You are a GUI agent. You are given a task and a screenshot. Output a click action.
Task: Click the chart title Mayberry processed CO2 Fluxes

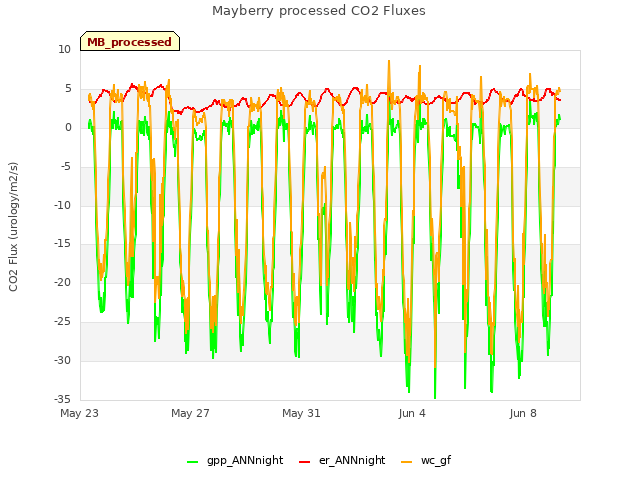pyautogui.click(x=319, y=11)
